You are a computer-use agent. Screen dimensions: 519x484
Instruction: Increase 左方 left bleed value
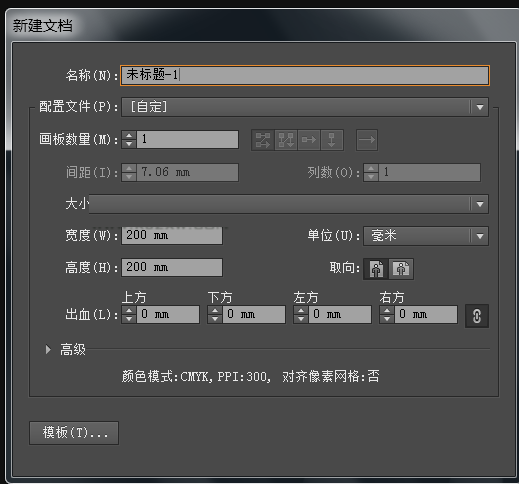301,310
